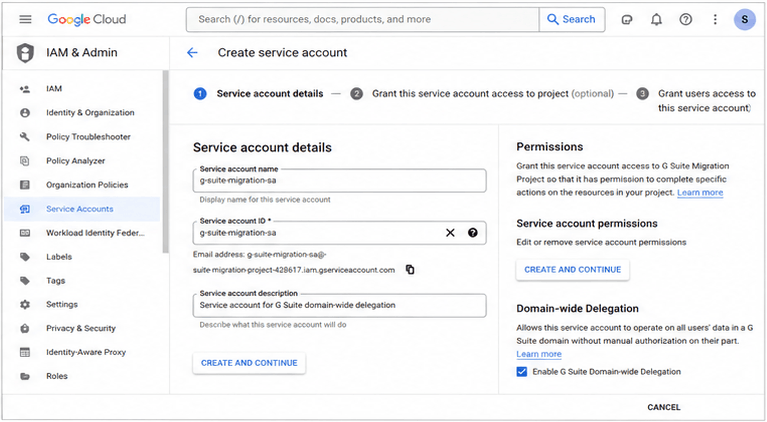Click the IAM add-person icon
The width and height of the screenshot is (767, 422).
click(25, 89)
